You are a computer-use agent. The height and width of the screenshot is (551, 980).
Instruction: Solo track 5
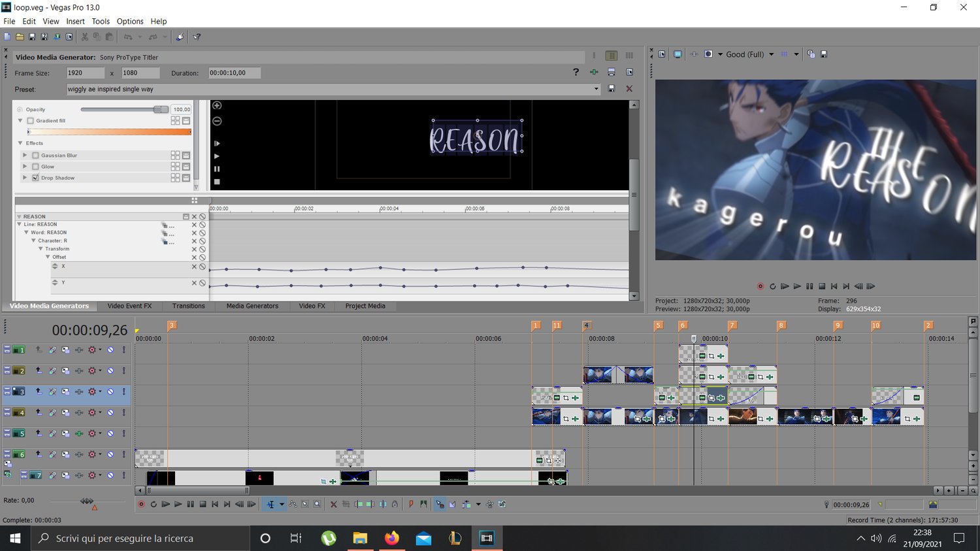coord(123,433)
